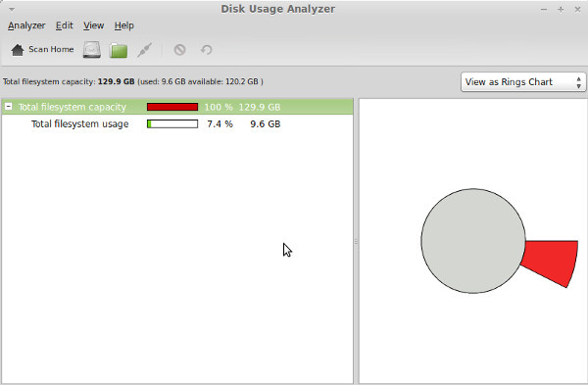Click the Scan Home button
Image resolution: width=588 pixels, height=385 pixels.
(42, 50)
